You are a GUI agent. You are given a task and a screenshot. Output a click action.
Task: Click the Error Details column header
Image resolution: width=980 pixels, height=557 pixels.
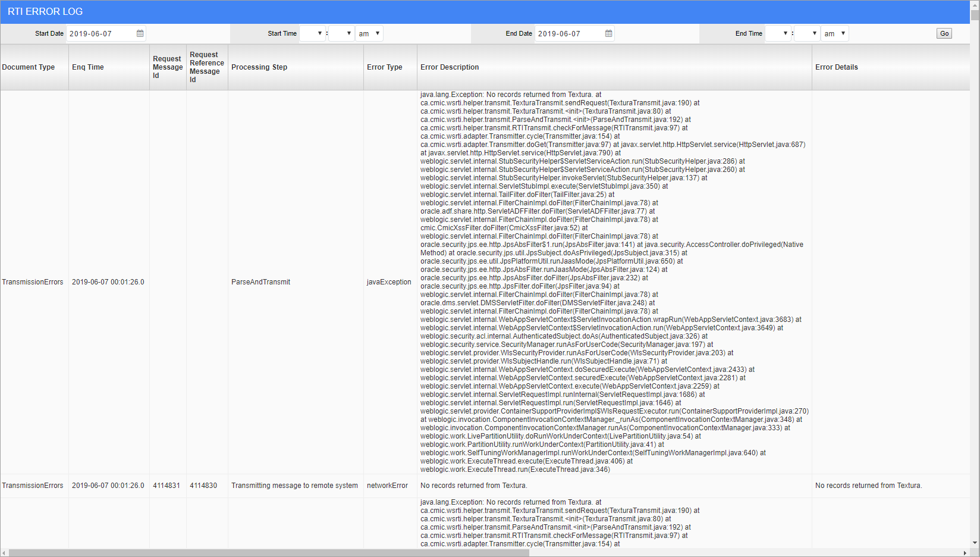[891, 67]
